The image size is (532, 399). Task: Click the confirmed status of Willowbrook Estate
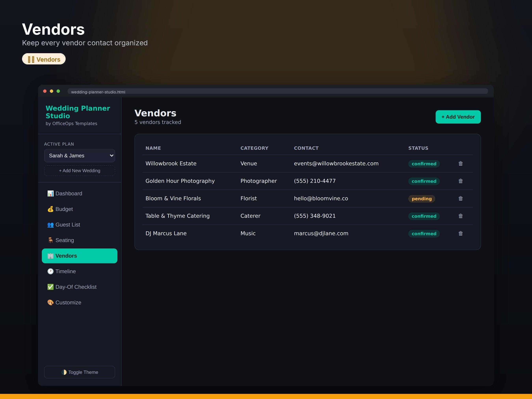point(424,164)
